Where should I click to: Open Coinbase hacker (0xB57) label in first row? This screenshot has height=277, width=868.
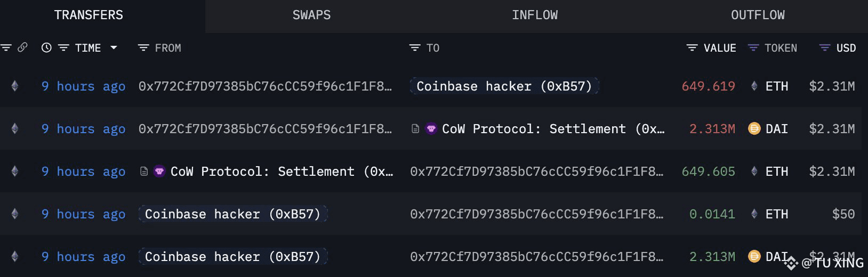[504, 86]
